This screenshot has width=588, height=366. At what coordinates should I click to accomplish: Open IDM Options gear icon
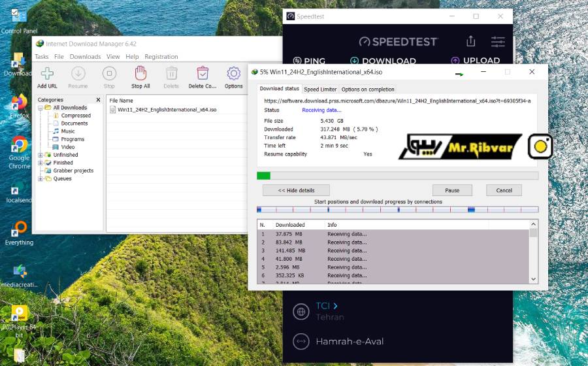(234, 73)
